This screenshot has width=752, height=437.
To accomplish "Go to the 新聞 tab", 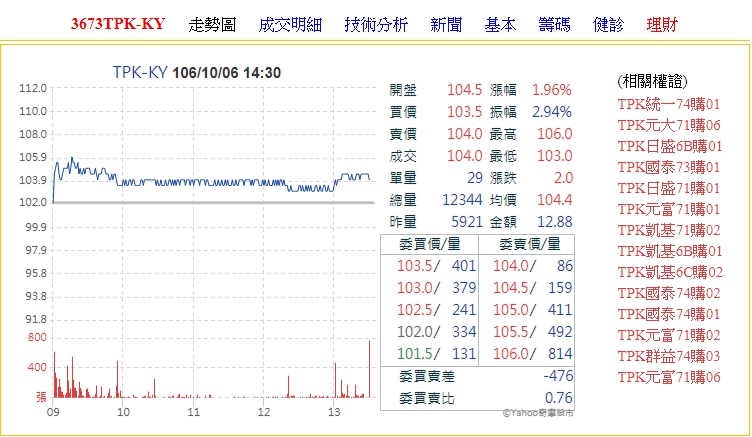I will point(446,24).
